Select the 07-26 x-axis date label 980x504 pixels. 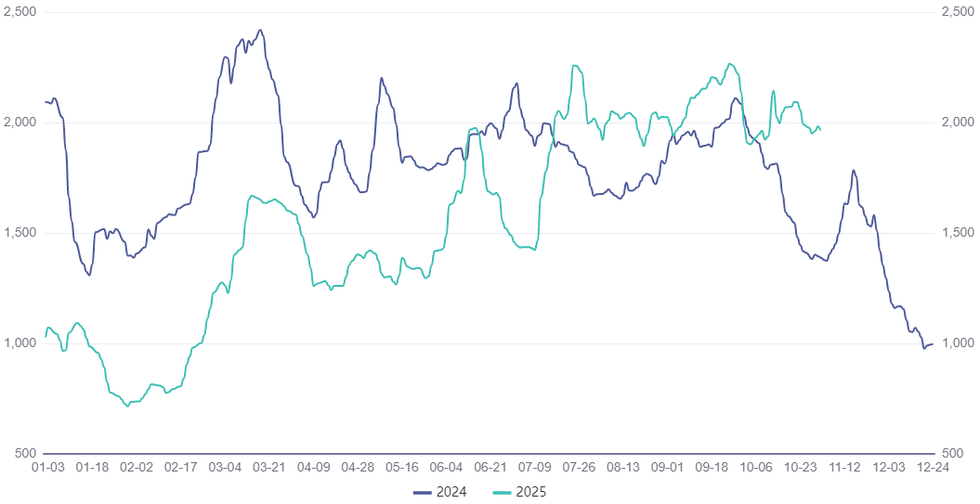pyautogui.click(x=579, y=468)
